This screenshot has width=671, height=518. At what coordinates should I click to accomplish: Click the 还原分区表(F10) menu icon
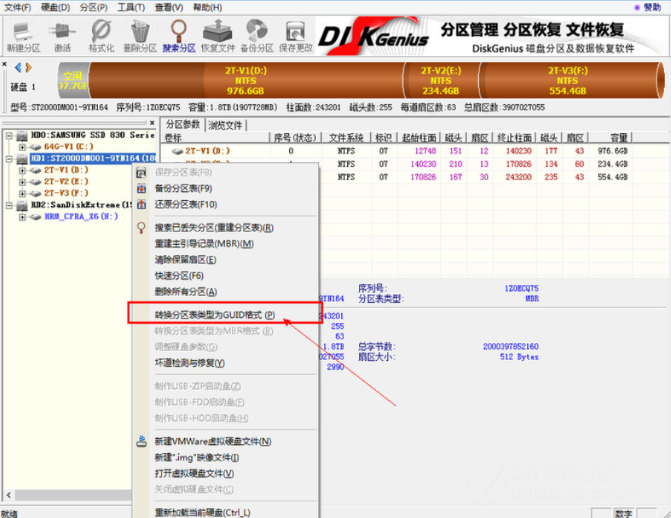tap(142, 205)
